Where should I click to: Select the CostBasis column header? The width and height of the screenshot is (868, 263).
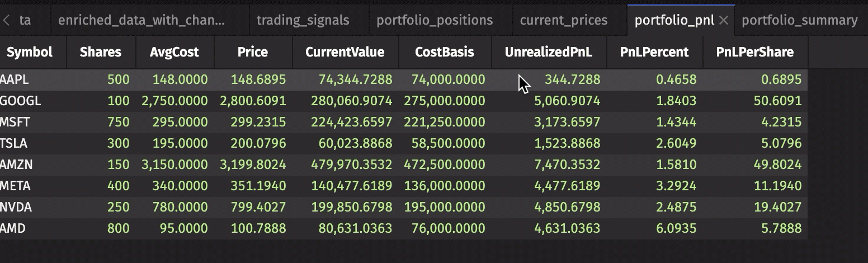(444, 52)
